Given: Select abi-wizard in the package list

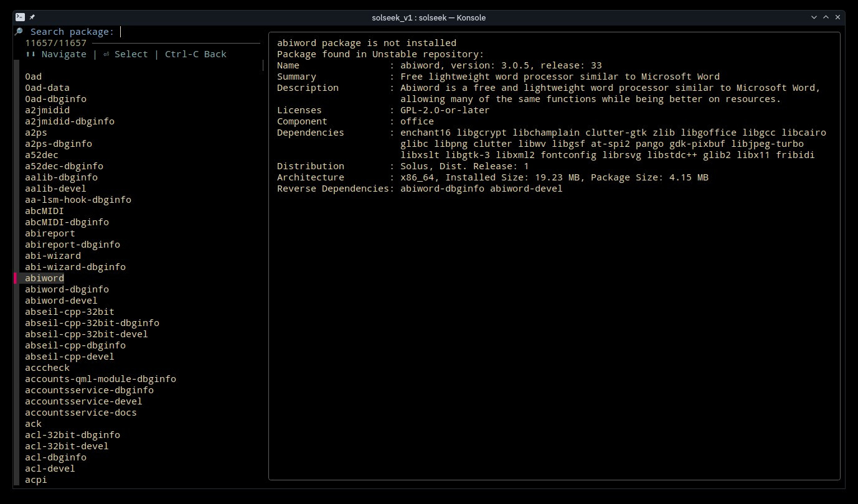Looking at the screenshot, I should point(53,256).
